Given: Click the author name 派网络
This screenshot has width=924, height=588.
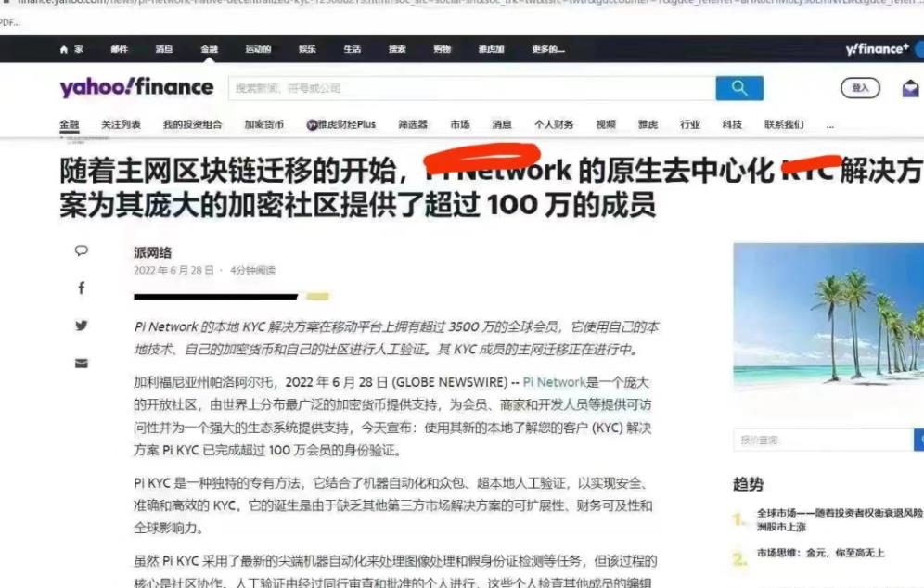Looking at the screenshot, I should pos(153,253).
